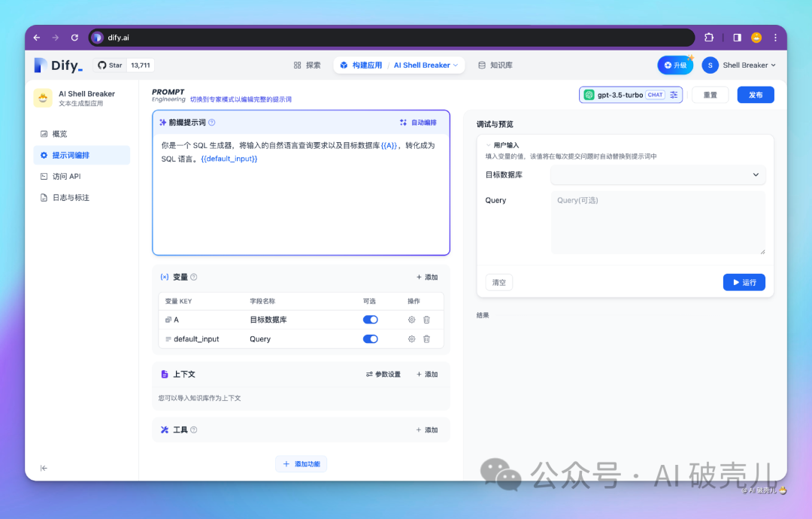The height and width of the screenshot is (519, 812).
Task: Toggle optional switch for variable A
Action: coord(370,320)
